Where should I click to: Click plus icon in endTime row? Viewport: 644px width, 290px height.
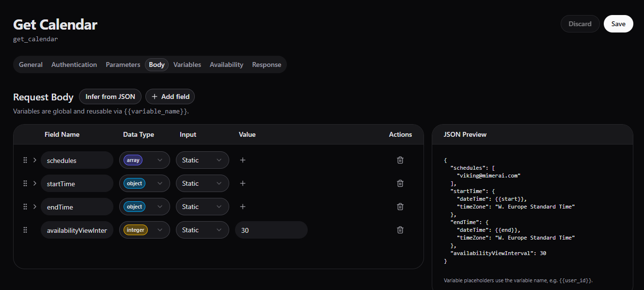pyautogui.click(x=243, y=207)
